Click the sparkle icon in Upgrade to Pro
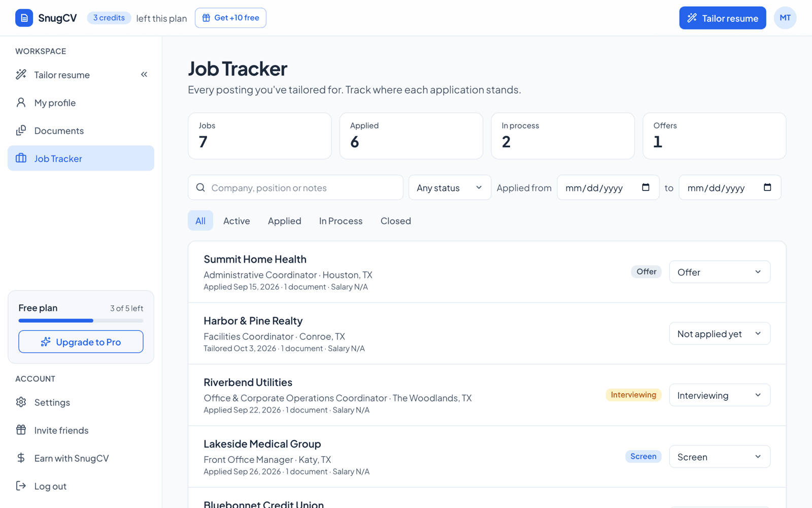This screenshot has width=812, height=508. point(46,342)
